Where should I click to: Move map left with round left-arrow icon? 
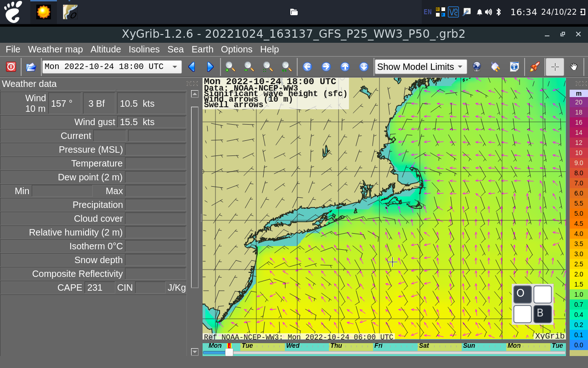307,67
